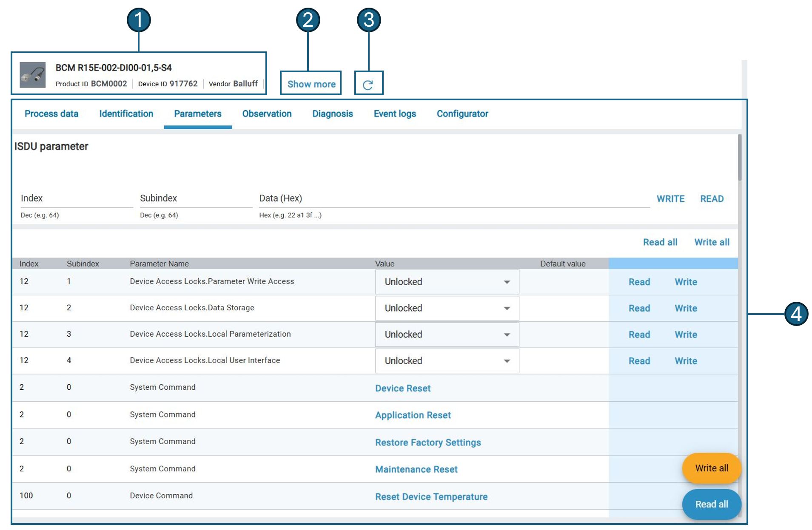Click the Index input field
Image resolution: width=812 pixels, height=530 pixels.
(77, 199)
